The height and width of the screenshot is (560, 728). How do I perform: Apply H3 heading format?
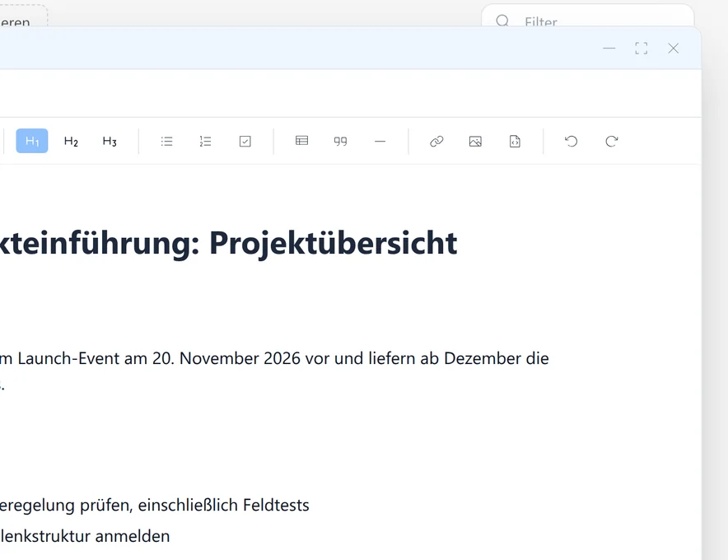pos(110,141)
